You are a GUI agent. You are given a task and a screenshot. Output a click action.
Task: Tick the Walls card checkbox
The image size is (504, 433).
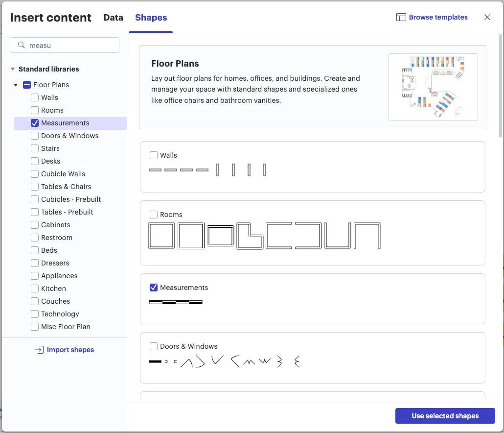[x=154, y=155]
